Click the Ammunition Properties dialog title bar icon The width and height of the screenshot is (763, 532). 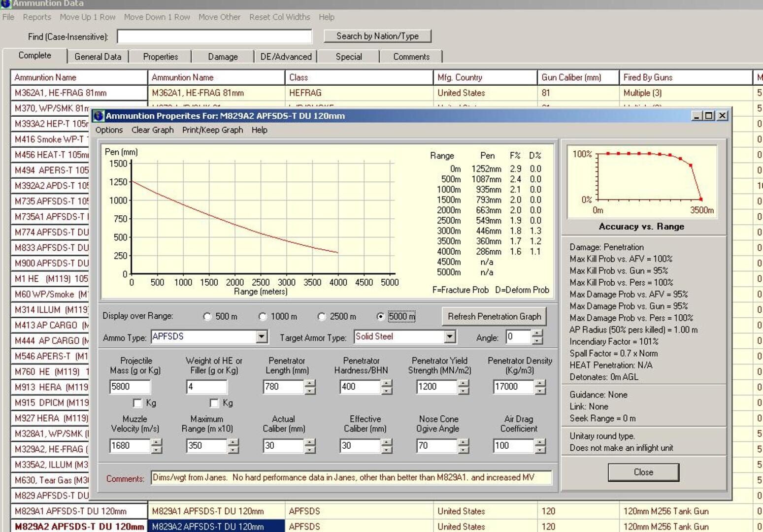coord(99,116)
